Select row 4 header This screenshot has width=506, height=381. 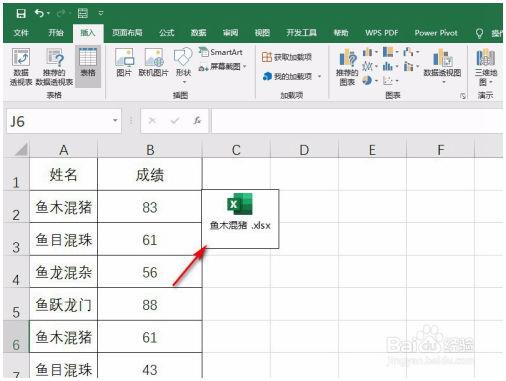pos(16,272)
